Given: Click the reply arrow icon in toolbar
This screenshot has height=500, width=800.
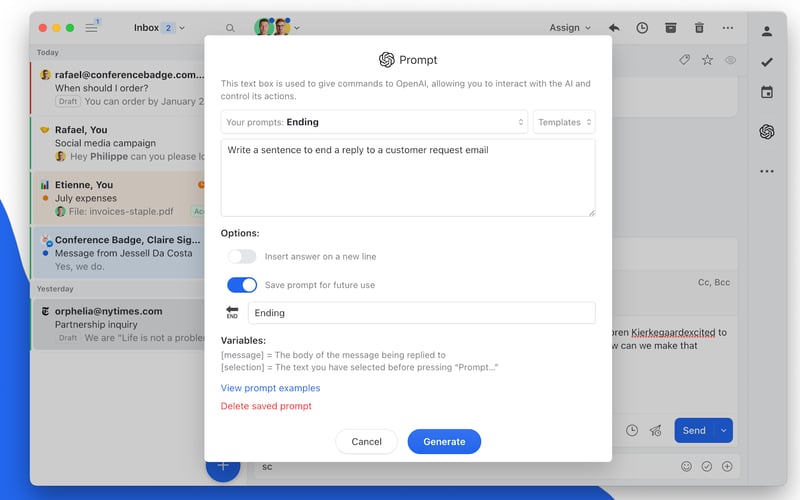Looking at the screenshot, I should 614,28.
